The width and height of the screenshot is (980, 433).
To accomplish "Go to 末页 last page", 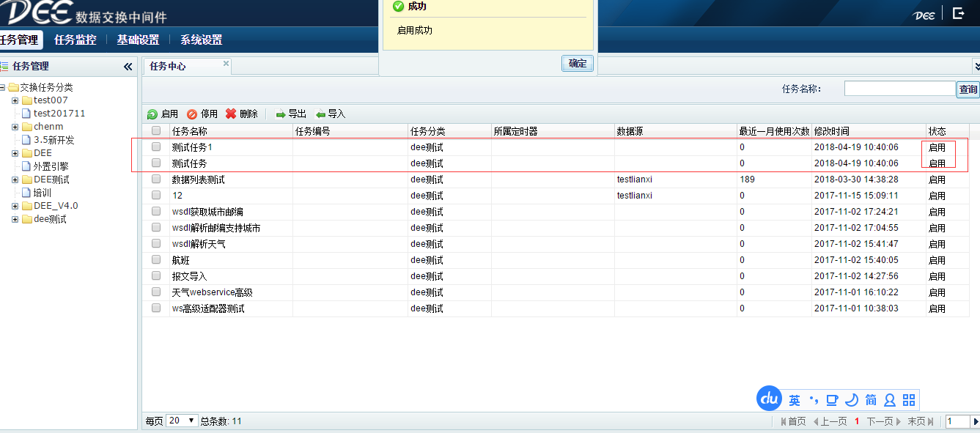I will tap(921, 421).
